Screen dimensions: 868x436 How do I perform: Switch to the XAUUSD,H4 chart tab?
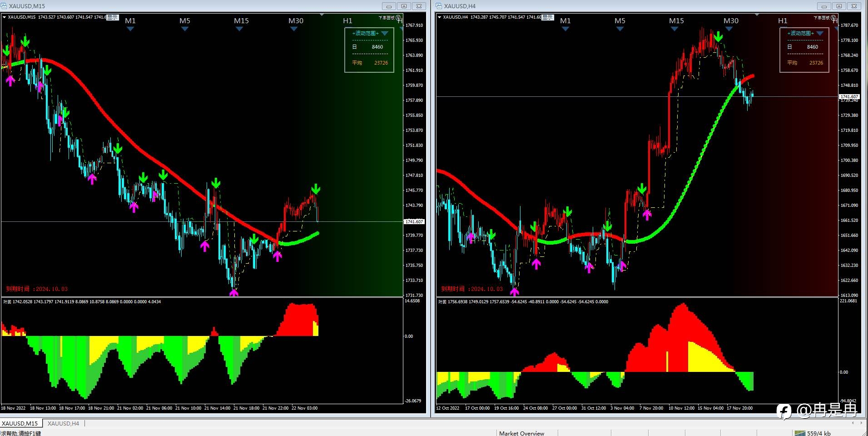tap(63, 423)
